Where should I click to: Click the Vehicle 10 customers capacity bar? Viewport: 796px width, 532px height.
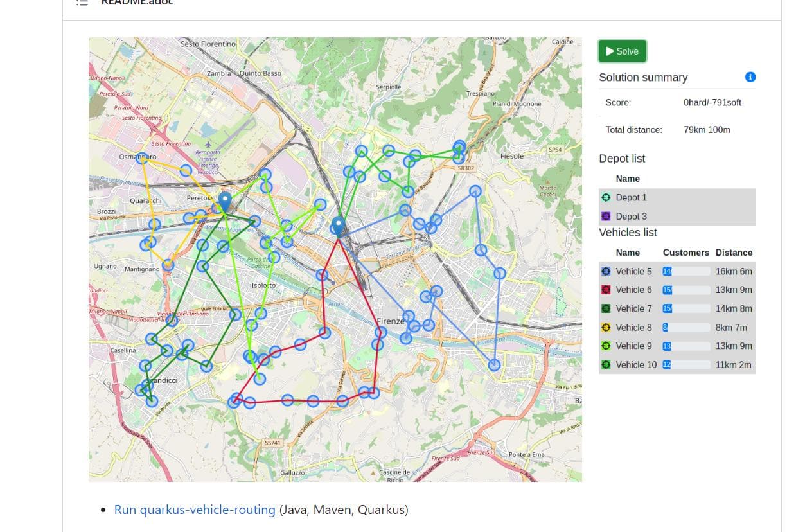click(686, 364)
